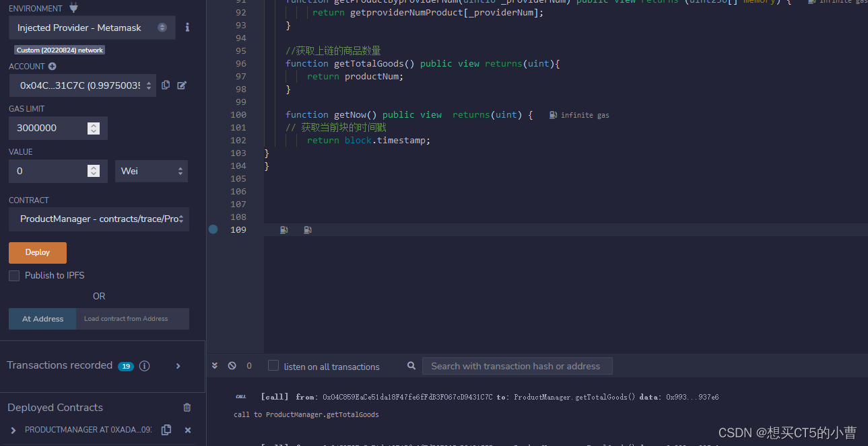The image size is (868, 446).
Task: Toggle terminal height using the double-chevron icon
Action: pos(214,365)
